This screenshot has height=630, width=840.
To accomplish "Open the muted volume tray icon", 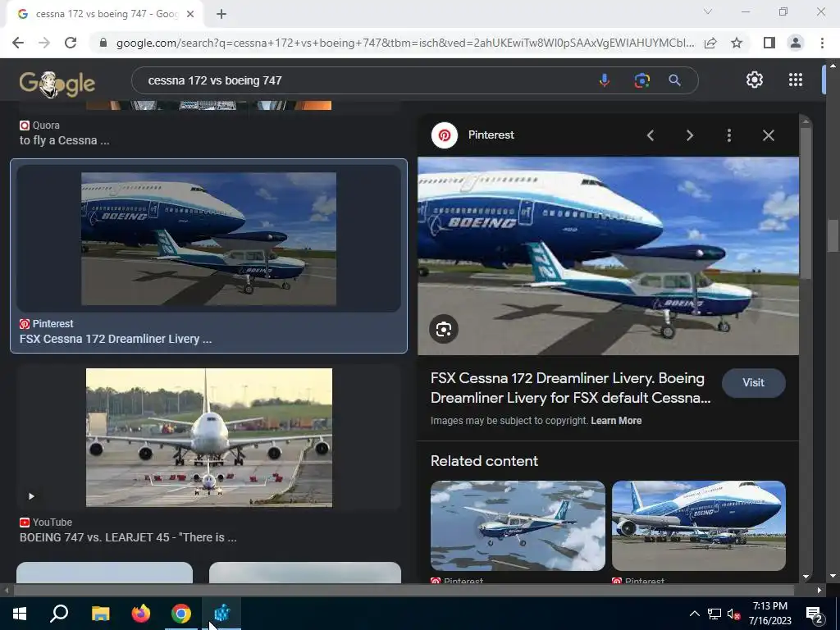I will point(733,614).
